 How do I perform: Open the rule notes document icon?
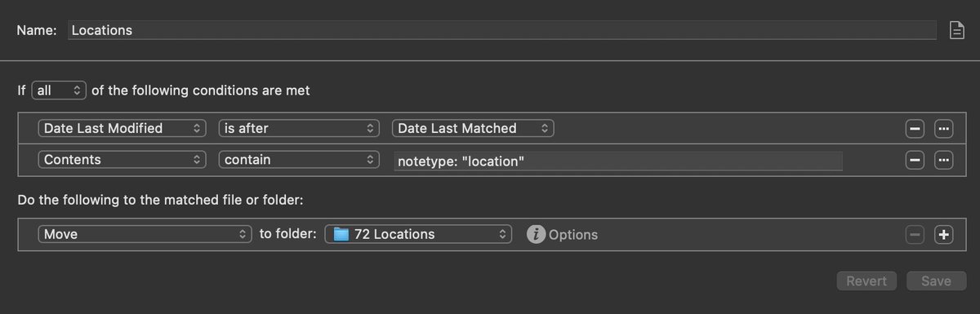pos(956,30)
